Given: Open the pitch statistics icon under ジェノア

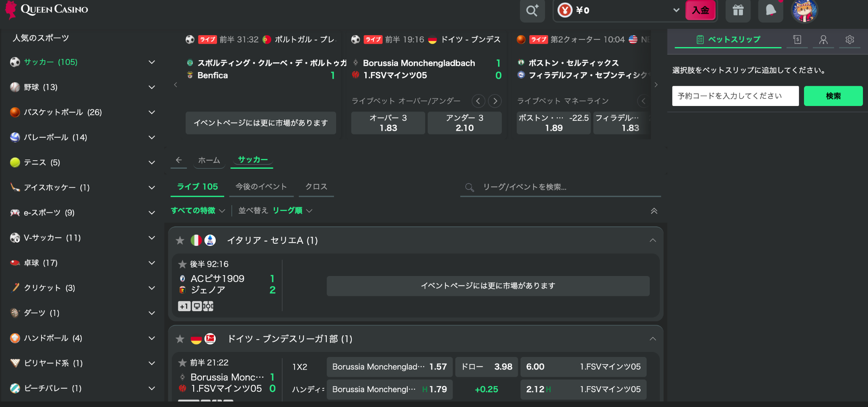Looking at the screenshot, I should tap(208, 306).
